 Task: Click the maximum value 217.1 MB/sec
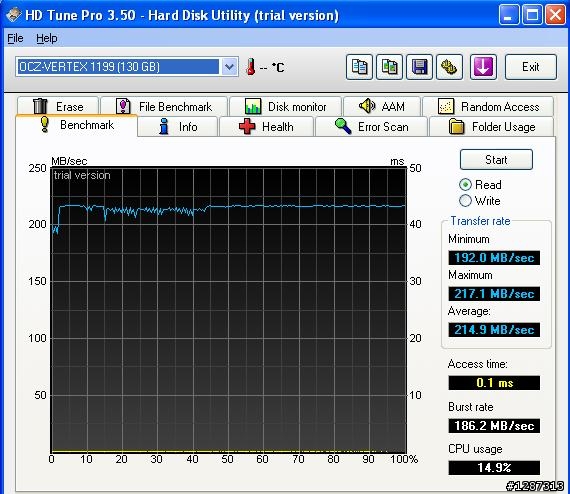(x=494, y=293)
